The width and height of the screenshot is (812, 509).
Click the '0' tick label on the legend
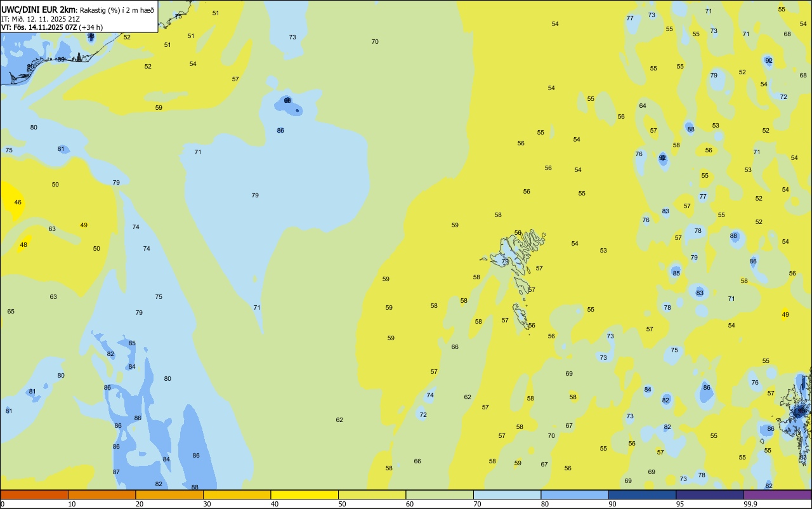3,504
